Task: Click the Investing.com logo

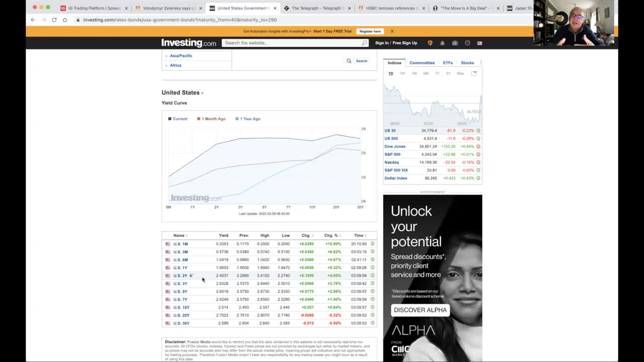Action: (189, 43)
